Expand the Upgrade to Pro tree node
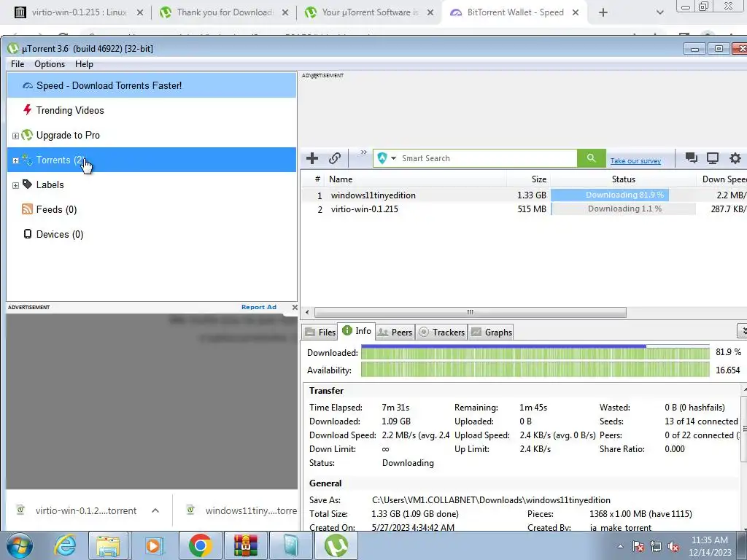747x560 pixels. [15, 136]
